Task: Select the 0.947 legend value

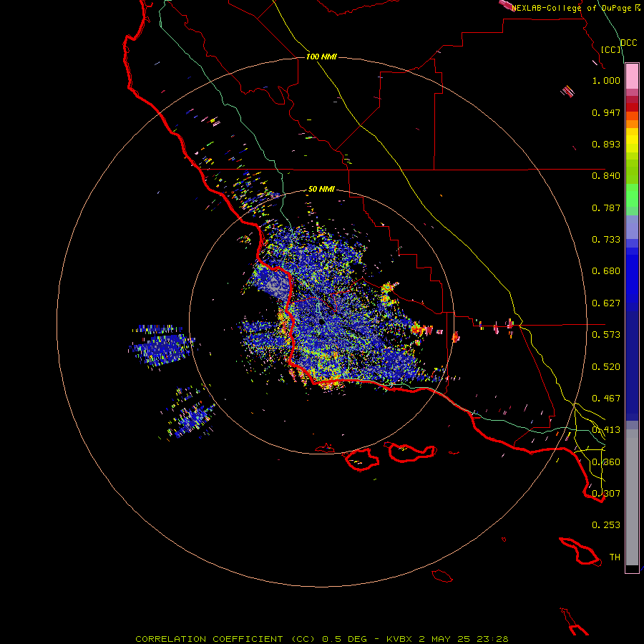Action: pyautogui.click(x=606, y=112)
